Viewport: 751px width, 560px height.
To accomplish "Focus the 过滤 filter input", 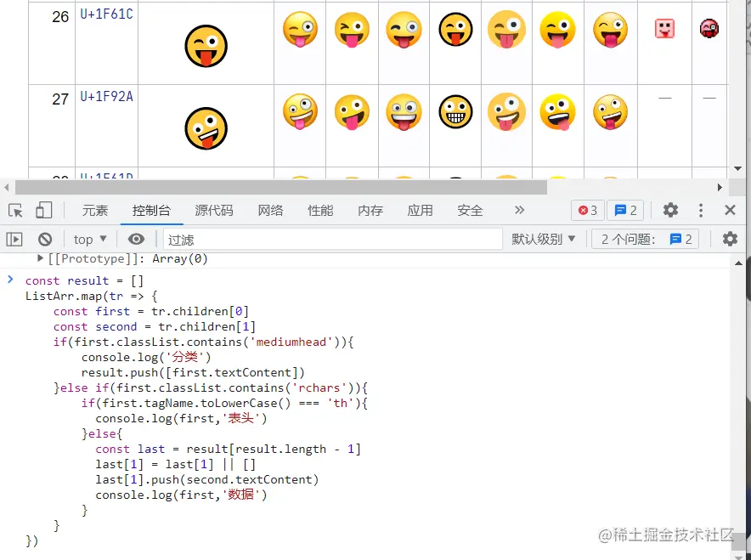I will [x=333, y=239].
